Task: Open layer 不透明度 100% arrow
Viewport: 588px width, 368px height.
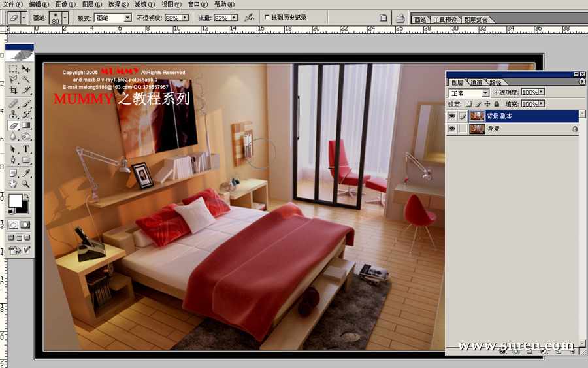Action: click(x=542, y=92)
